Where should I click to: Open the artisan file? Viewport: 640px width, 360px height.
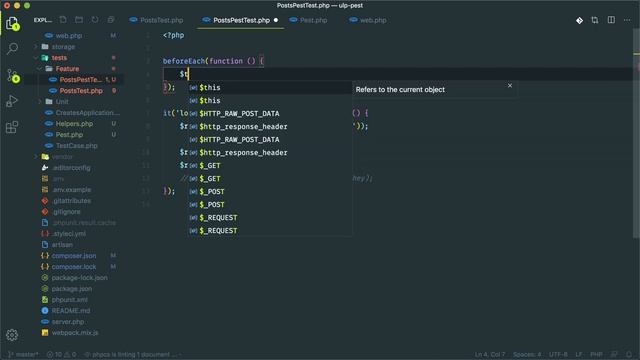(x=62, y=245)
